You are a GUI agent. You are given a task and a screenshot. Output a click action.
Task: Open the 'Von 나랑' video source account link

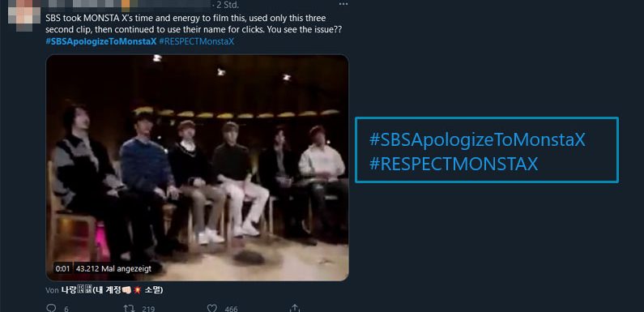104,290
